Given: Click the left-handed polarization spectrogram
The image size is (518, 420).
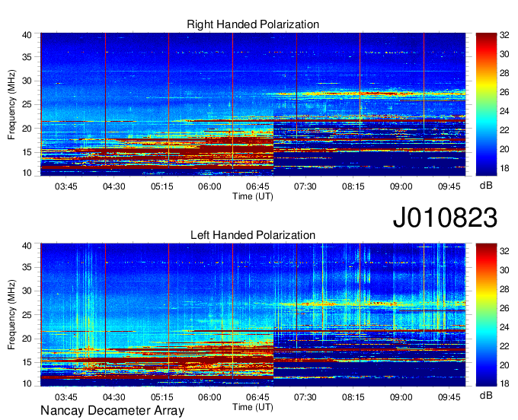Looking at the screenshot, I should click(x=253, y=315).
